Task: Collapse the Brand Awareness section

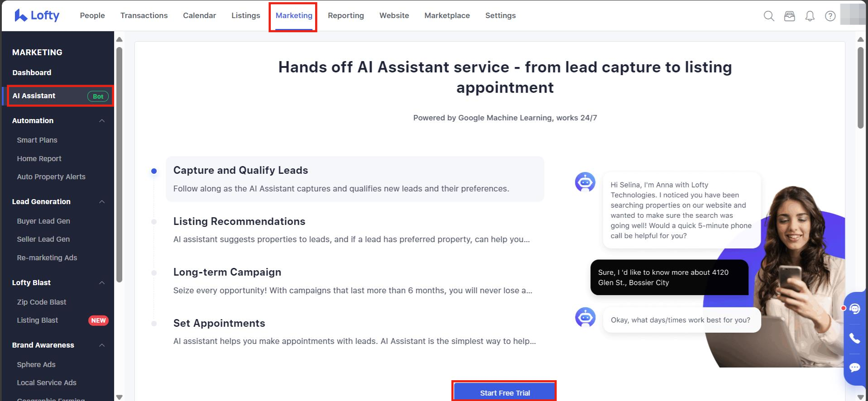Action: tap(102, 345)
